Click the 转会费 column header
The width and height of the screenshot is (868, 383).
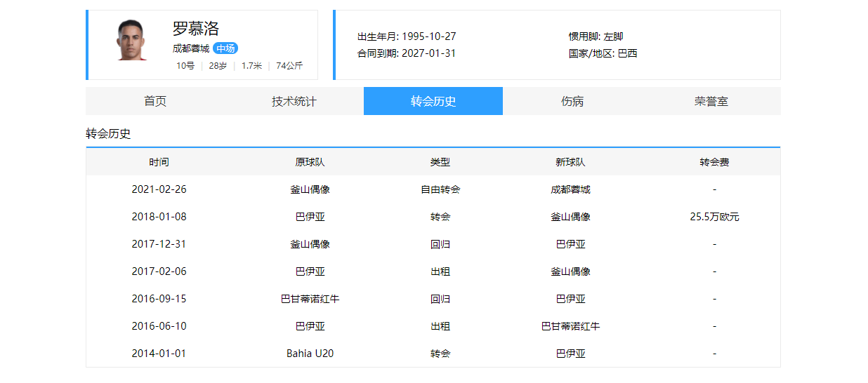(x=714, y=162)
